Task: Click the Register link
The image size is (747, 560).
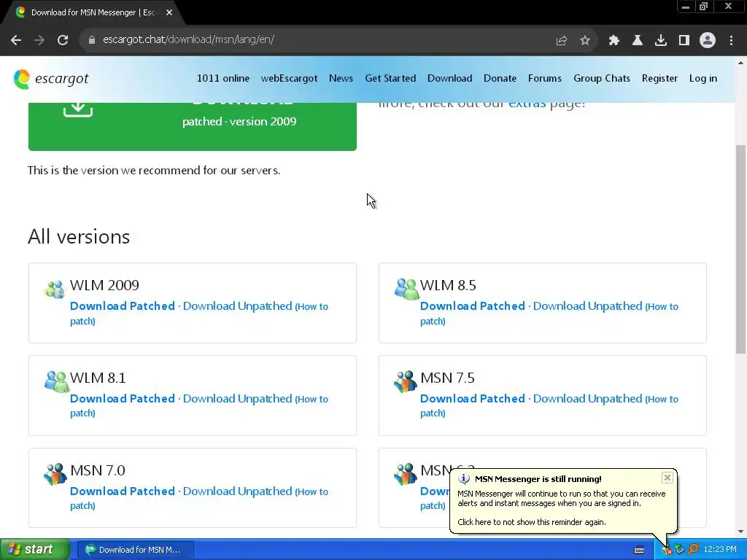Action: click(x=659, y=79)
